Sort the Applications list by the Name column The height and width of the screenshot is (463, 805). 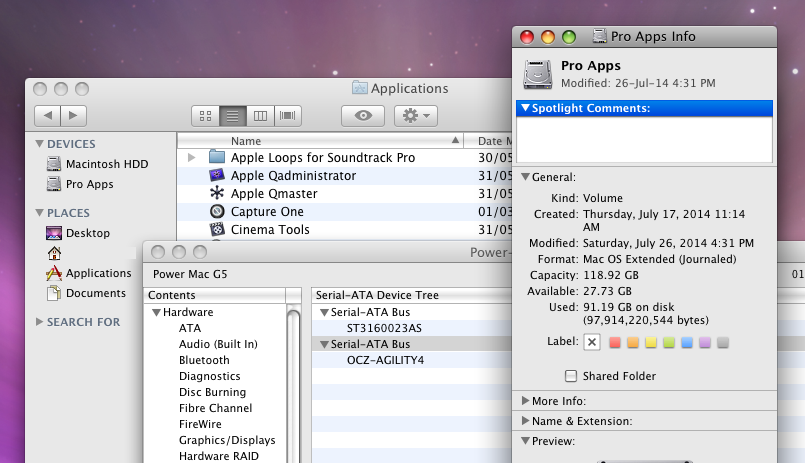(320, 141)
